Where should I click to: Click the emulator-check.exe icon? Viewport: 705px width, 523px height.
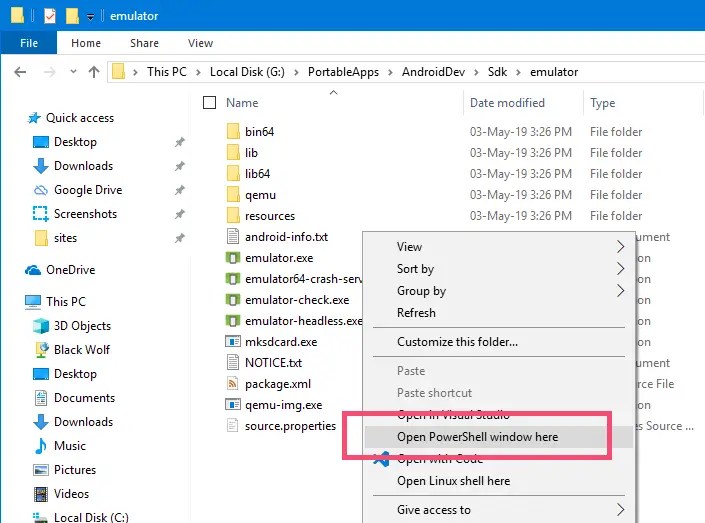point(233,299)
